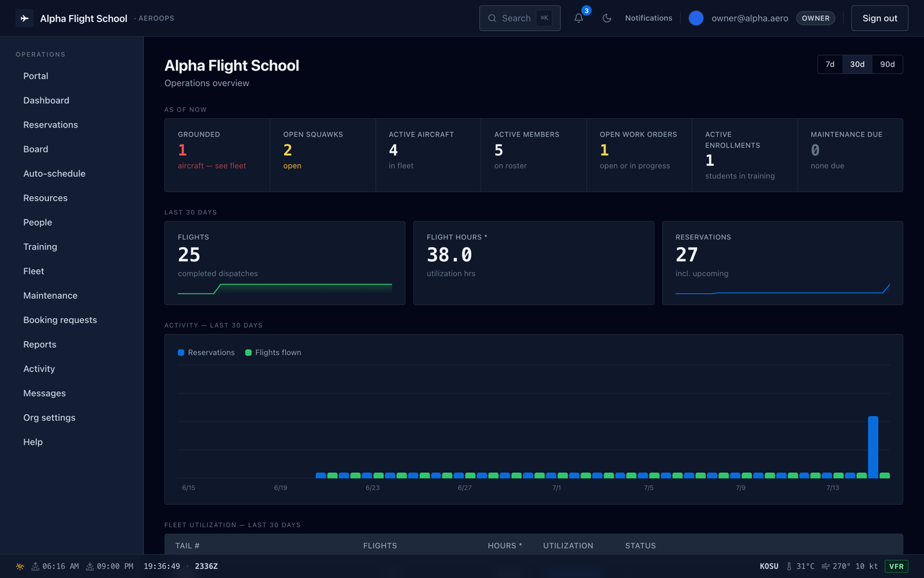Click the Sign out button
The image size is (924, 578).
click(x=880, y=18)
